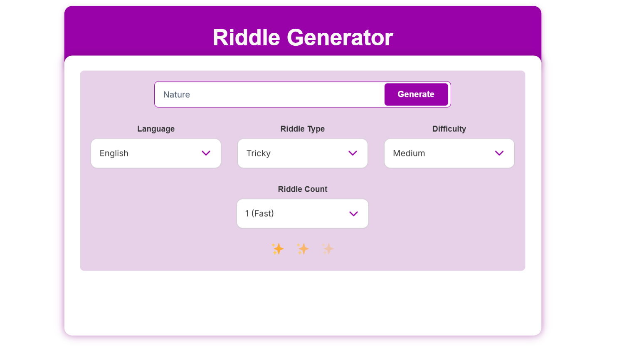Screen dimensions: 644x346
Task: Expand the Riddle Count dropdown
Action: [x=302, y=213]
